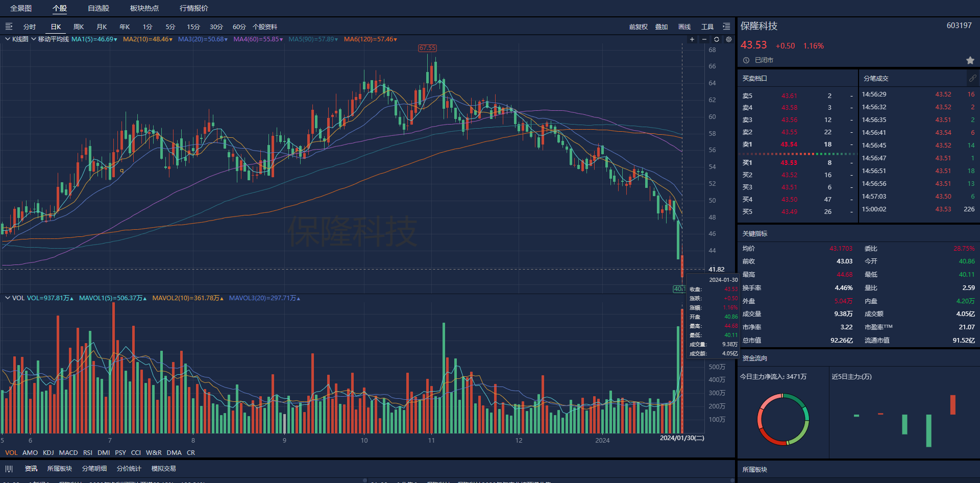Open the 分价统计 tab
The image size is (980, 483).
(x=129, y=469)
